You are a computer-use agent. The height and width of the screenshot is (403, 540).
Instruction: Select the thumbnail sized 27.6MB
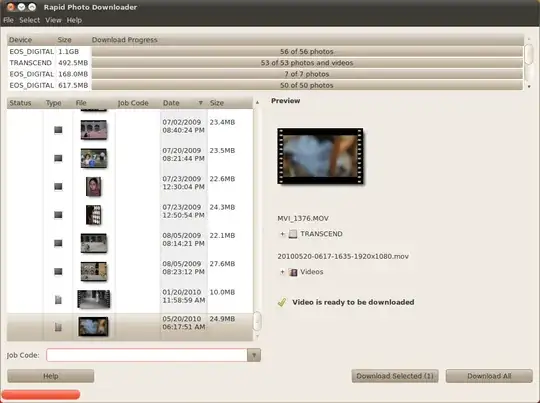[x=94, y=271]
